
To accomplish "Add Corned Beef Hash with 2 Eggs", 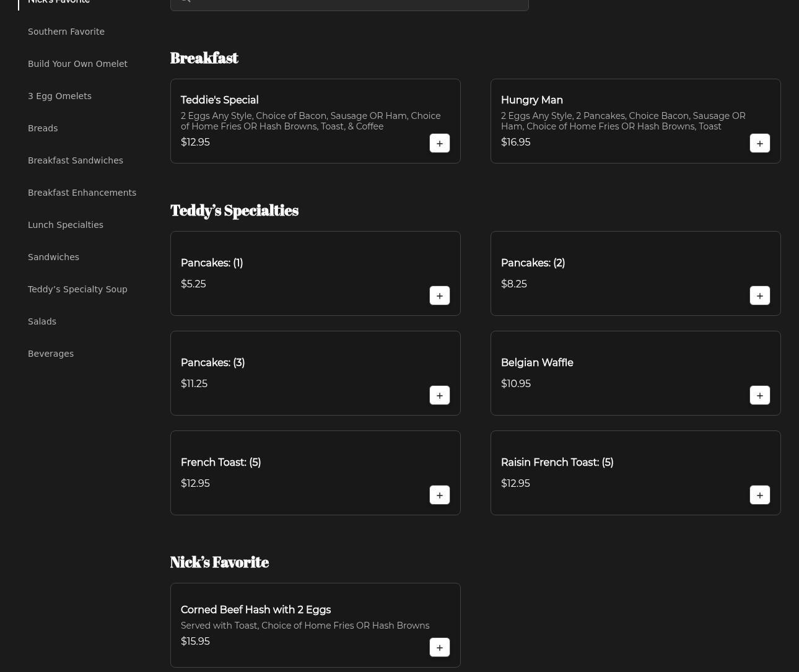I will click(440, 647).
